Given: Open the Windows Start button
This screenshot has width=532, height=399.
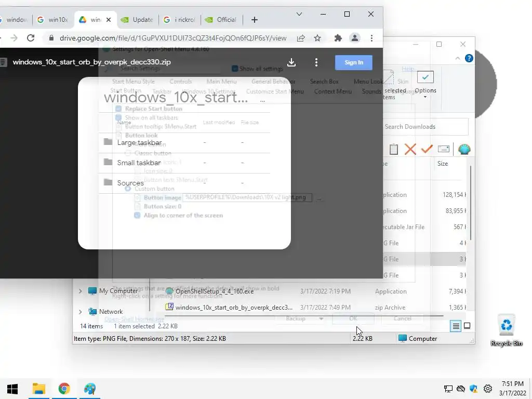Looking at the screenshot, I should (12, 389).
